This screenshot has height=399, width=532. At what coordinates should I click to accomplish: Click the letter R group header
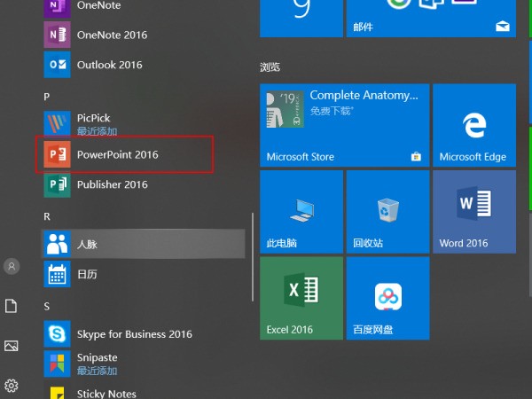coord(47,215)
